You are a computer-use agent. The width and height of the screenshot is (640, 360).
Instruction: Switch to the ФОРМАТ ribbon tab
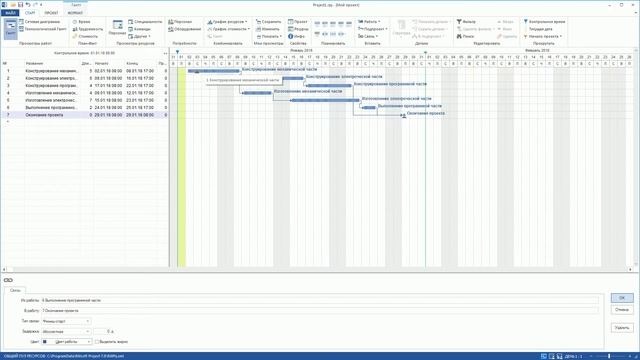[76, 13]
